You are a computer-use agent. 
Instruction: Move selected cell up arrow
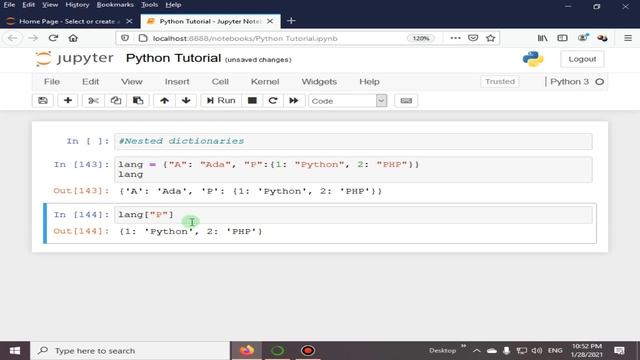point(164,100)
